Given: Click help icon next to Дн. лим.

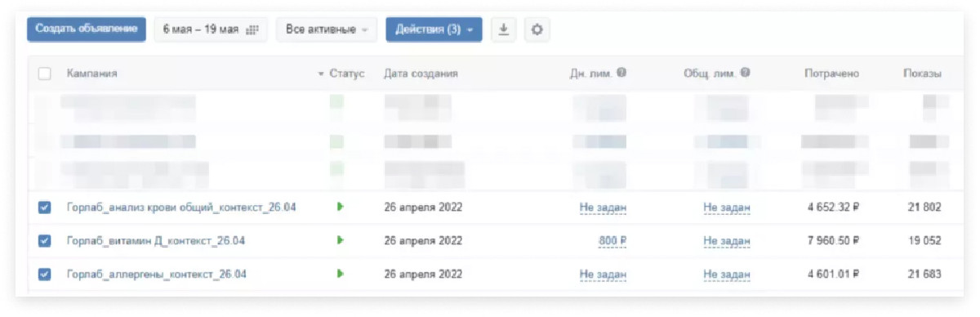Looking at the screenshot, I should (621, 73).
